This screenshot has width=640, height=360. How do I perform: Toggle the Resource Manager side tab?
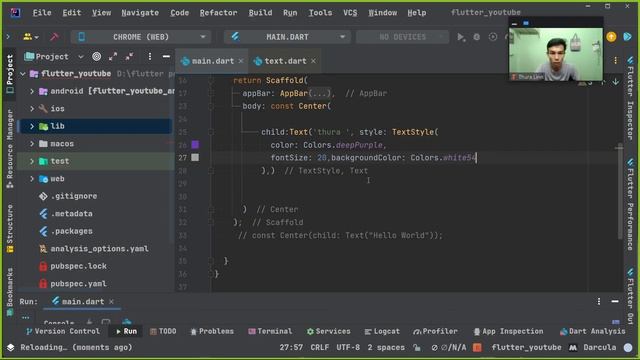[10, 149]
